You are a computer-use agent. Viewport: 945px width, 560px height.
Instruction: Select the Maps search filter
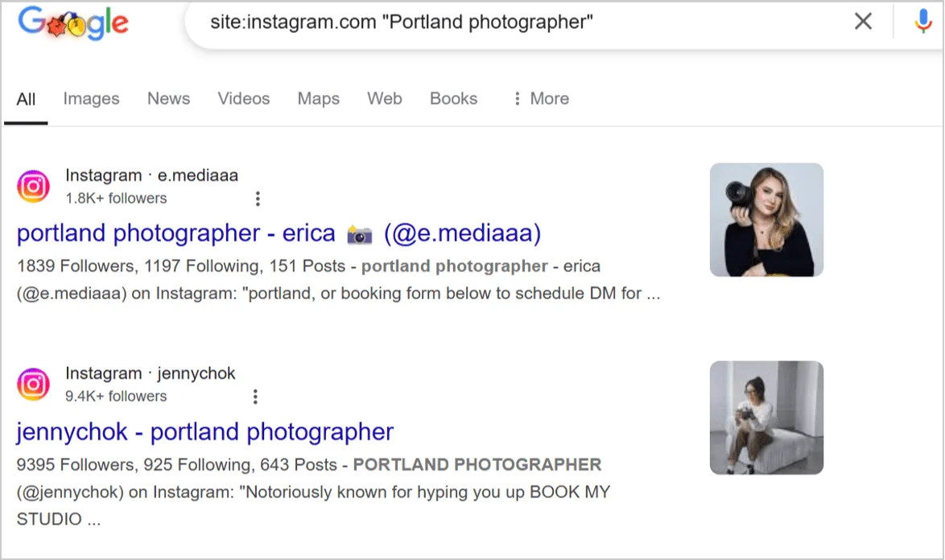point(318,98)
